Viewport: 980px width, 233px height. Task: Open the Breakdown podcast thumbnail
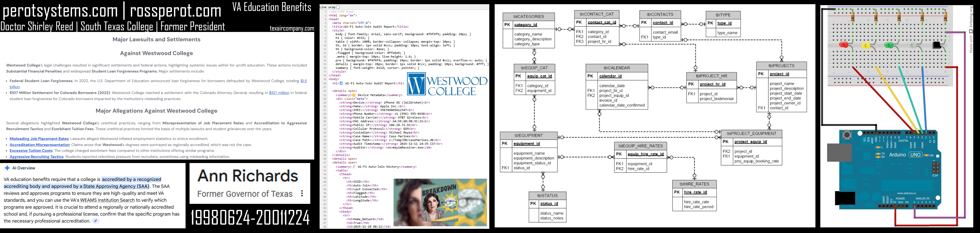[440, 202]
